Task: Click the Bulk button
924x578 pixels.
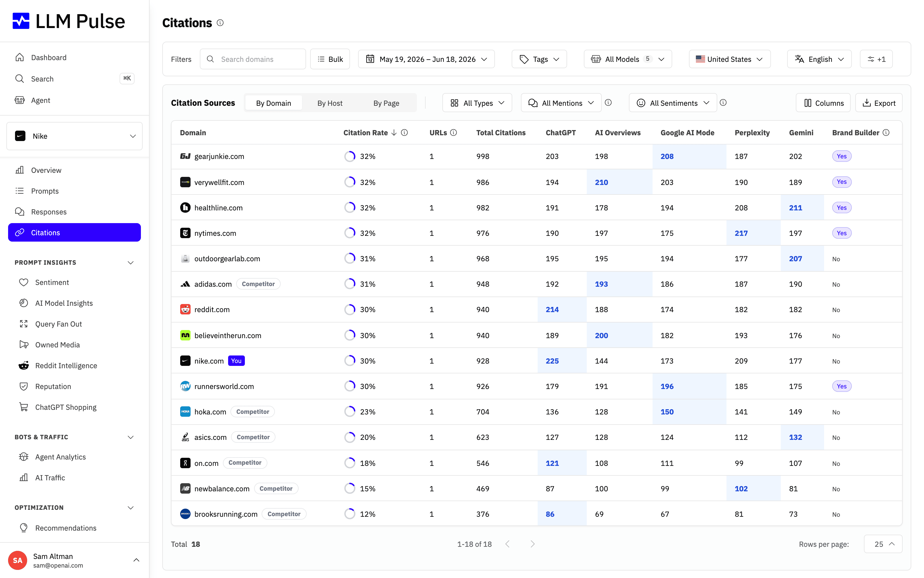Action: point(330,59)
